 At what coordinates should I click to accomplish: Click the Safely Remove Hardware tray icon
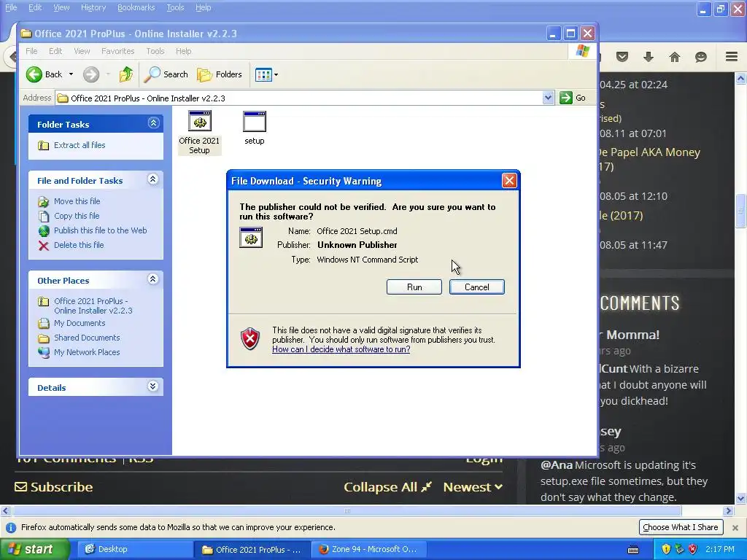[x=679, y=550]
